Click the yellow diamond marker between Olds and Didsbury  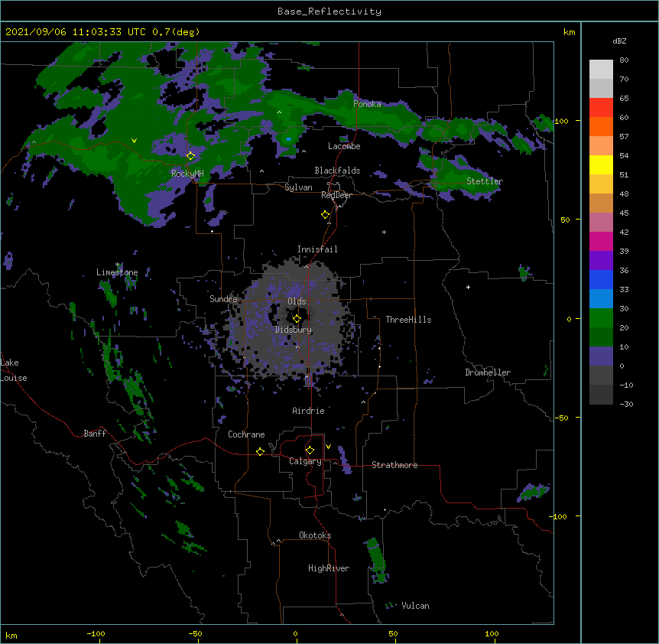click(297, 319)
